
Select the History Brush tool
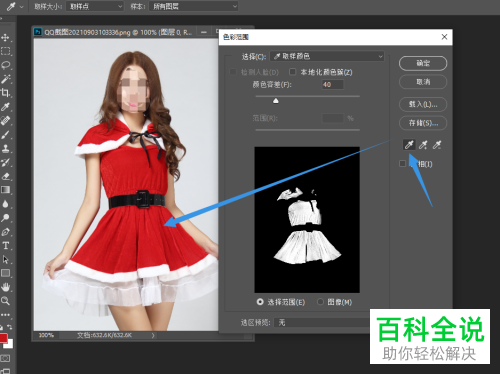coord(5,162)
